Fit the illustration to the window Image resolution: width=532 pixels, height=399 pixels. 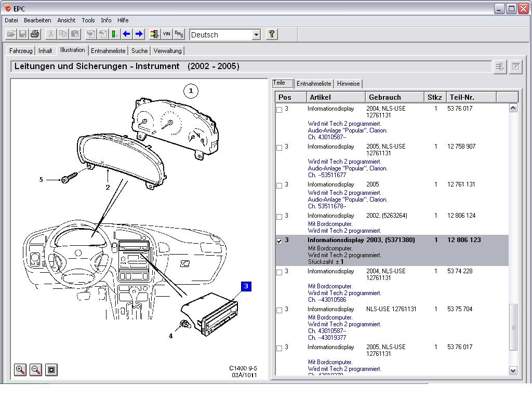tap(51, 369)
